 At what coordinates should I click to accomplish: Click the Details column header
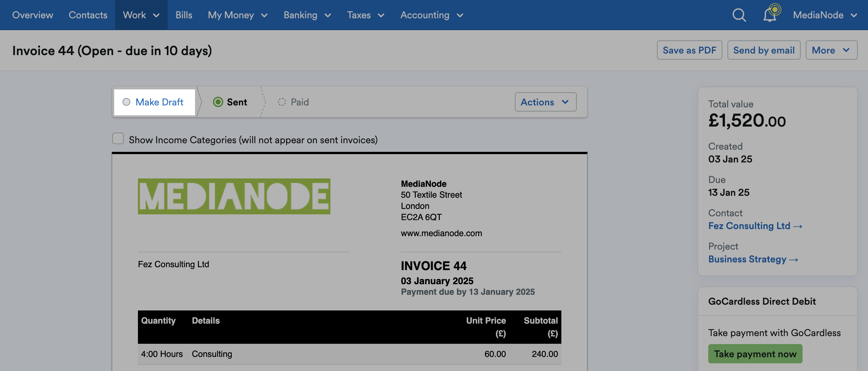206,320
